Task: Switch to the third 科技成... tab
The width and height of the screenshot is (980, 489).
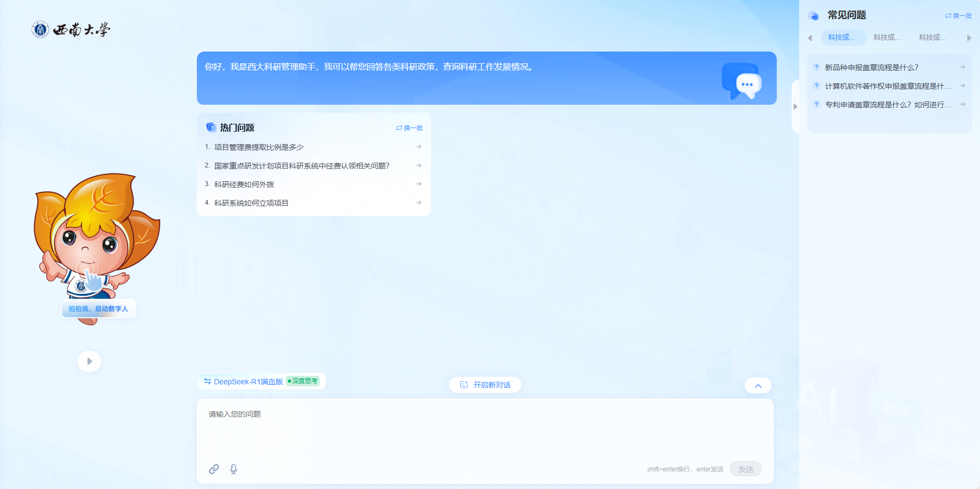Action: pyautogui.click(x=933, y=38)
